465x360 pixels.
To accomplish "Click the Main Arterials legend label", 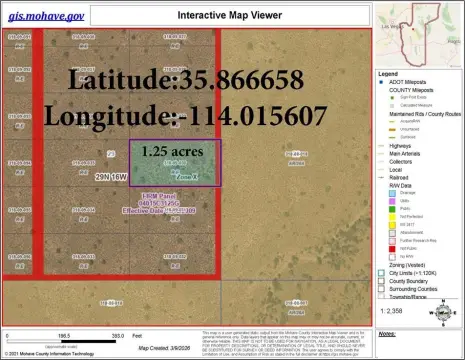I will coord(405,154).
